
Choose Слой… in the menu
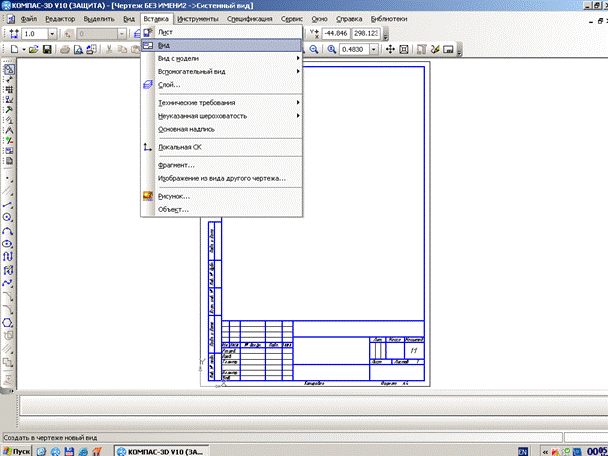point(221,85)
